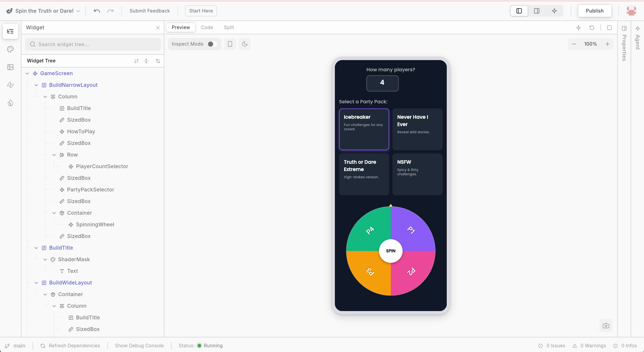Toggle the left sidebar panel layout button
This screenshot has height=352, width=644.
[x=519, y=11]
